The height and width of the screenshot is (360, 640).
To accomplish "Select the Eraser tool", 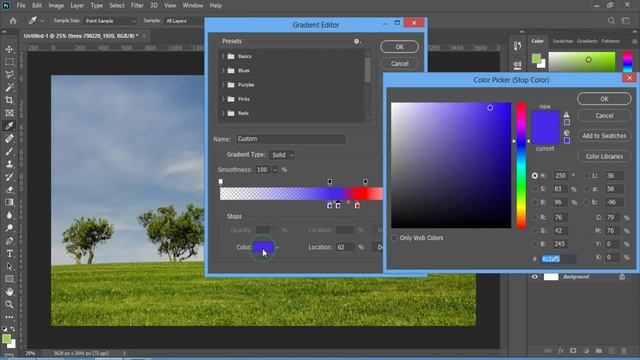I will point(9,189).
